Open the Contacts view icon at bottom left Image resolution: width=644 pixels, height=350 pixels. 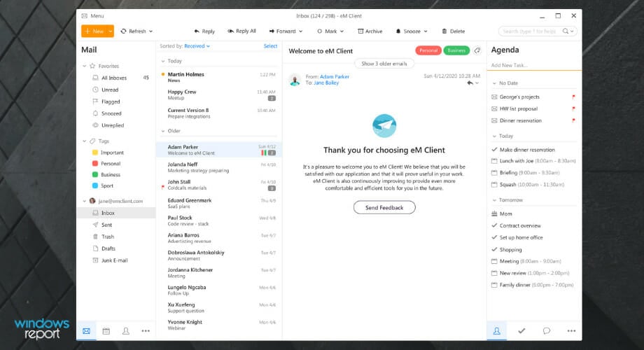coord(126,330)
